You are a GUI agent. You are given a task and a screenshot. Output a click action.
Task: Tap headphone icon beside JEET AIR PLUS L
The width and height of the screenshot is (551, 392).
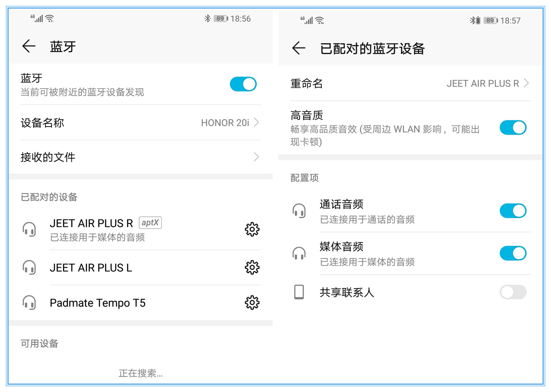(x=29, y=268)
